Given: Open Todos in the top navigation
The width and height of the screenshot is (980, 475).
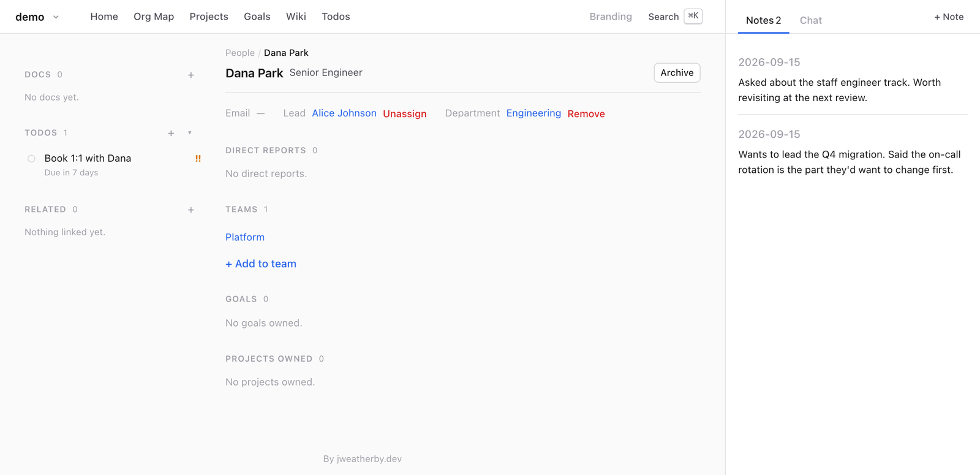Looking at the screenshot, I should tap(336, 17).
